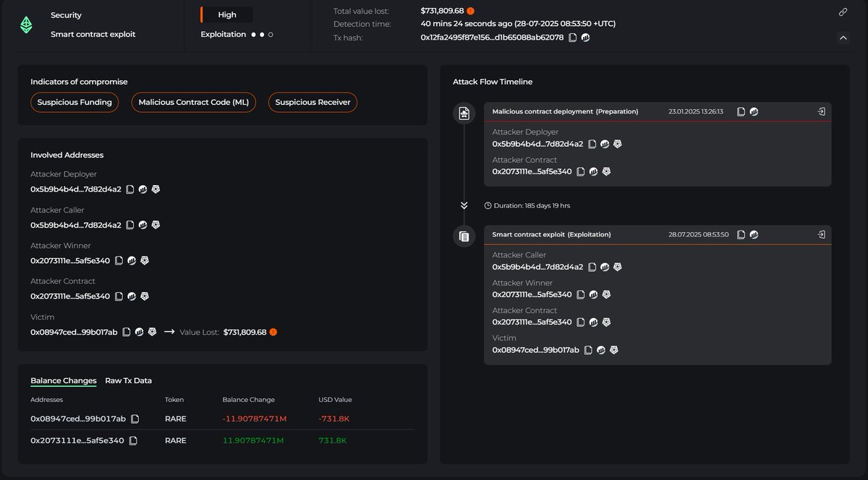Select the Suspicious Receiver indicator tag

click(x=312, y=103)
